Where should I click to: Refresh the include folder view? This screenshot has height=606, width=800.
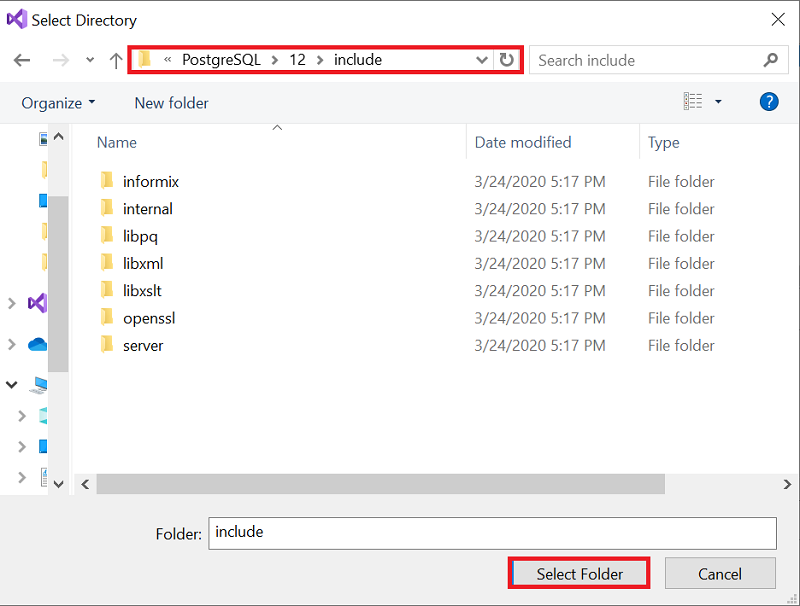pyautogui.click(x=507, y=60)
